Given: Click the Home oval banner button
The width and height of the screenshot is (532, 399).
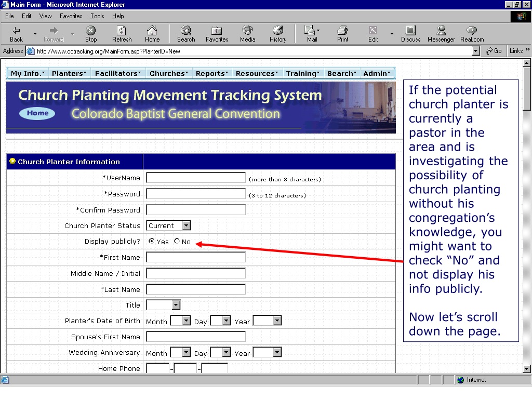Looking at the screenshot, I should tap(37, 113).
